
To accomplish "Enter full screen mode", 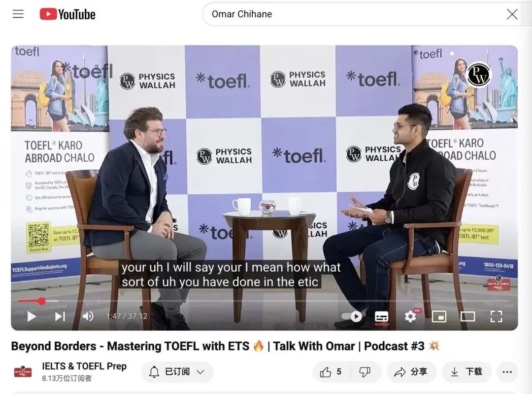I will click(x=497, y=317).
